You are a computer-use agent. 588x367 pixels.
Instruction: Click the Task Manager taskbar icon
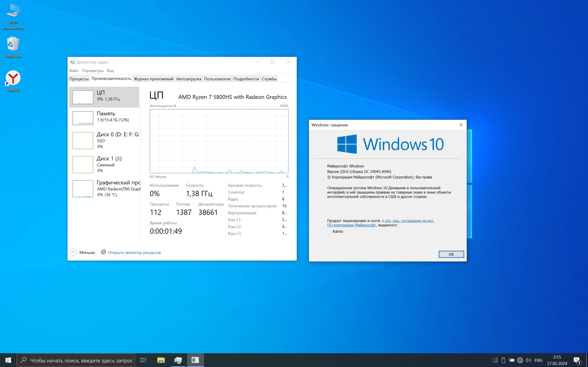[178, 360]
